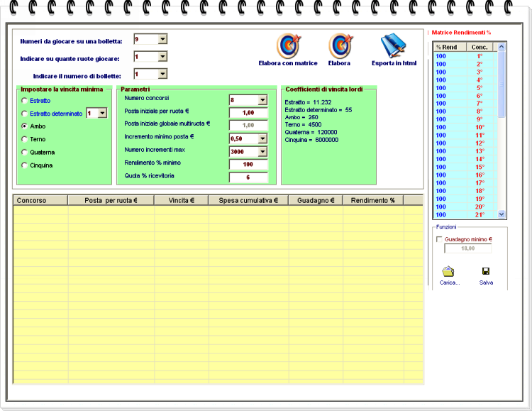Click the Estratto = 11.232 coefficient text
The width and height of the screenshot is (532, 411).
coord(308,102)
